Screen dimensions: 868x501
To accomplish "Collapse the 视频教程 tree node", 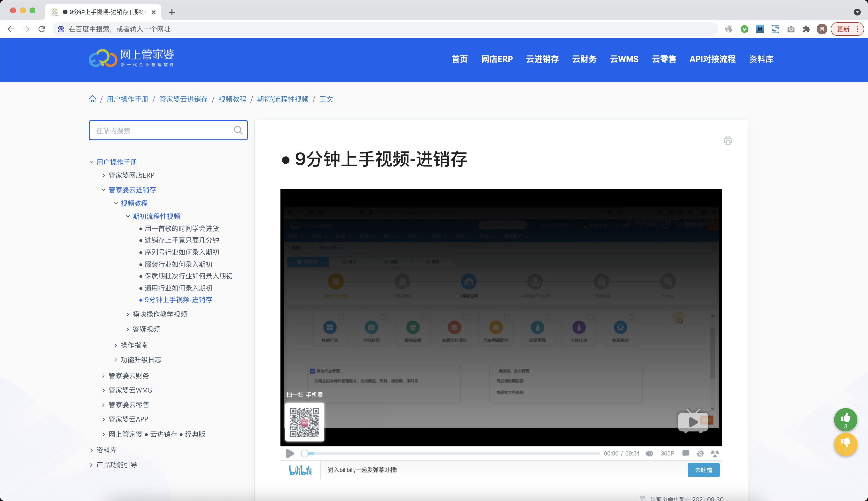I will (116, 203).
